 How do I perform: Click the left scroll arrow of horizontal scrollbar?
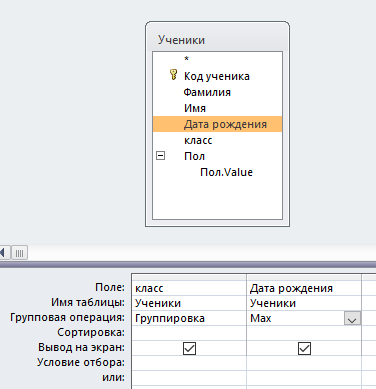point(4,253)
